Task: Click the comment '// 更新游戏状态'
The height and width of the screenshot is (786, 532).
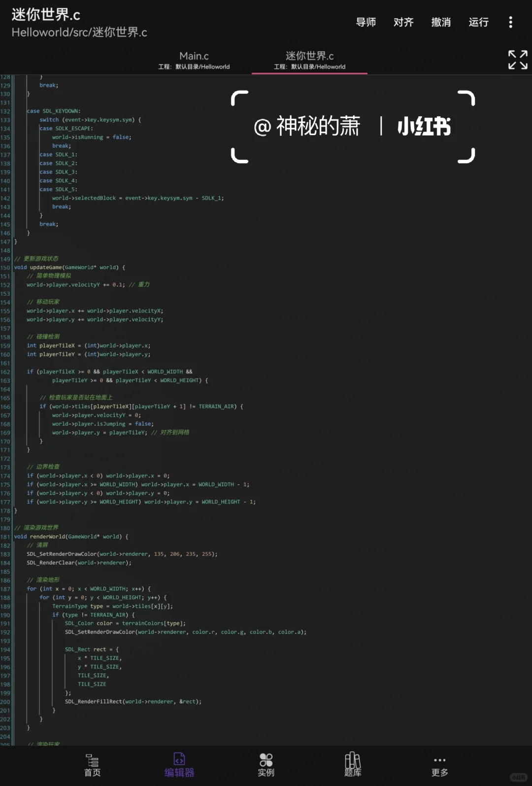Action: click(36, 259)
